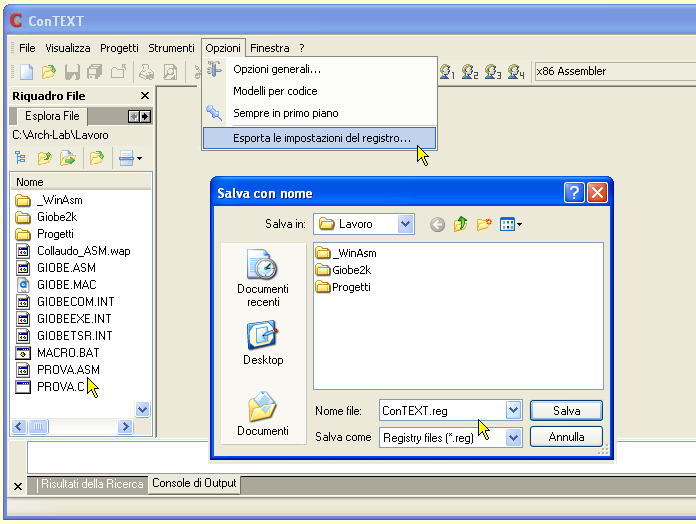696x524 pixels.
Task: Click the Nome column header
Action: [x=81, y=182]
